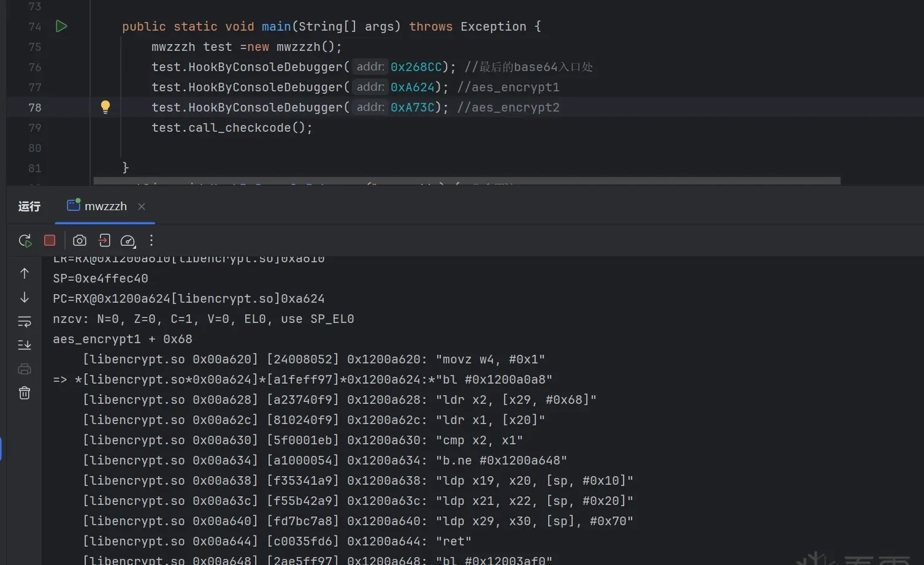This screenshot has height=565, width=924.
Task: Click the current "bl #0x1200a0a8" instruction
Action: tap(494, 379)
